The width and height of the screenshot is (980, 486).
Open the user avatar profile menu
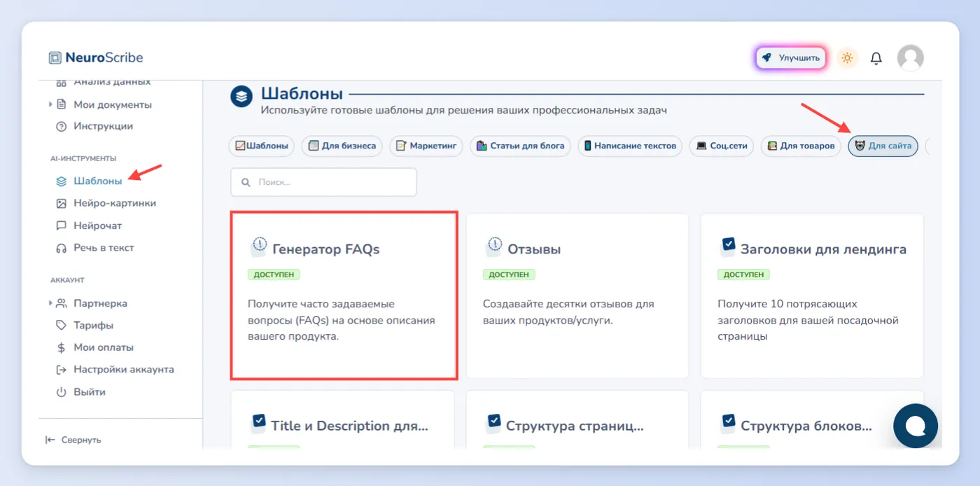tap(910, 58)
